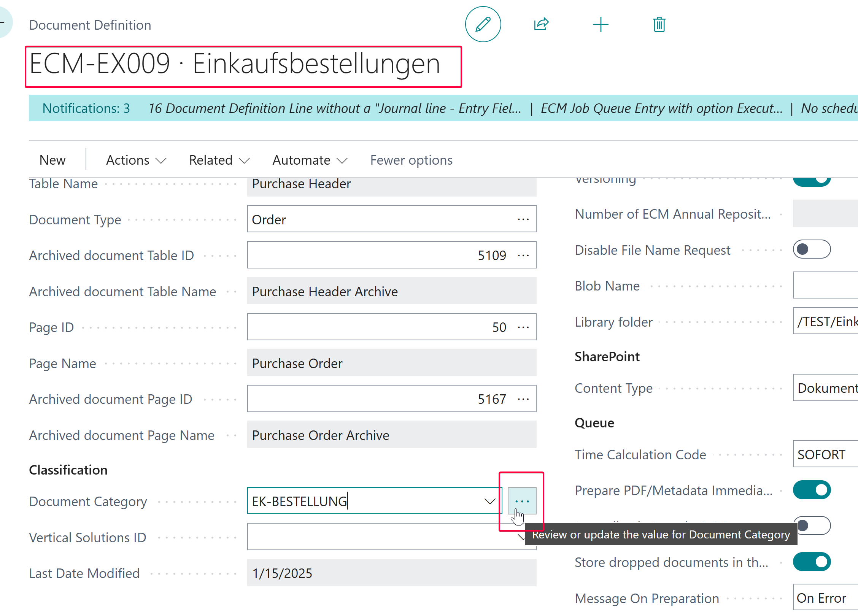Viewport: 858px width, 616px height.
Task: Click the trash delete icon
Action: point(659,25)
